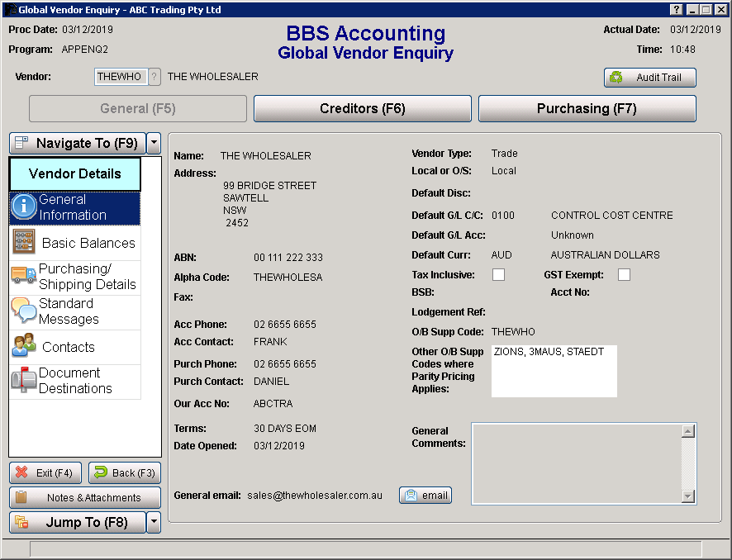Open the Audit Trail

[649, 78]
